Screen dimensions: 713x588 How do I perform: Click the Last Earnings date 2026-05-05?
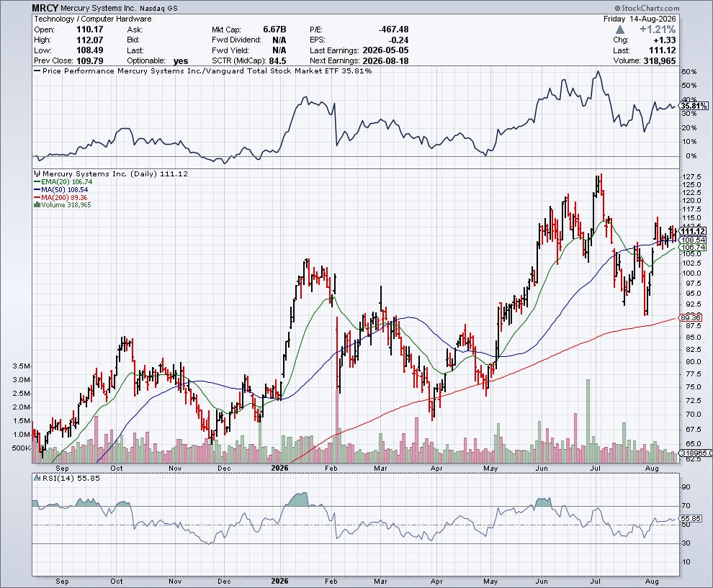tap(385, 50)
